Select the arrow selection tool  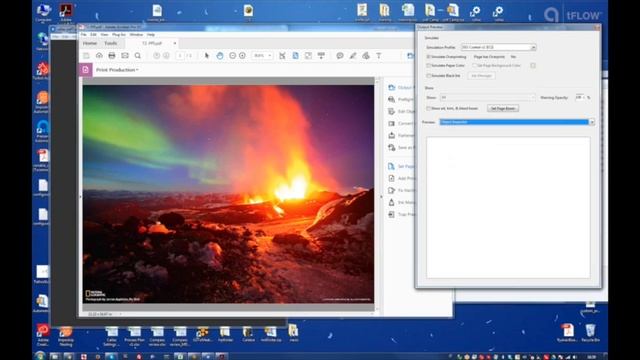click(x=207, y=56)
